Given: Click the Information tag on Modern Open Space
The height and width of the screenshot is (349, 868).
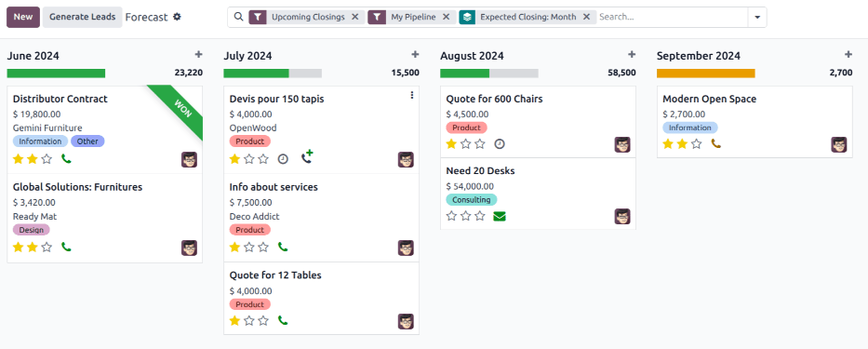Looking at the screenshot, I should pos(690,128).
